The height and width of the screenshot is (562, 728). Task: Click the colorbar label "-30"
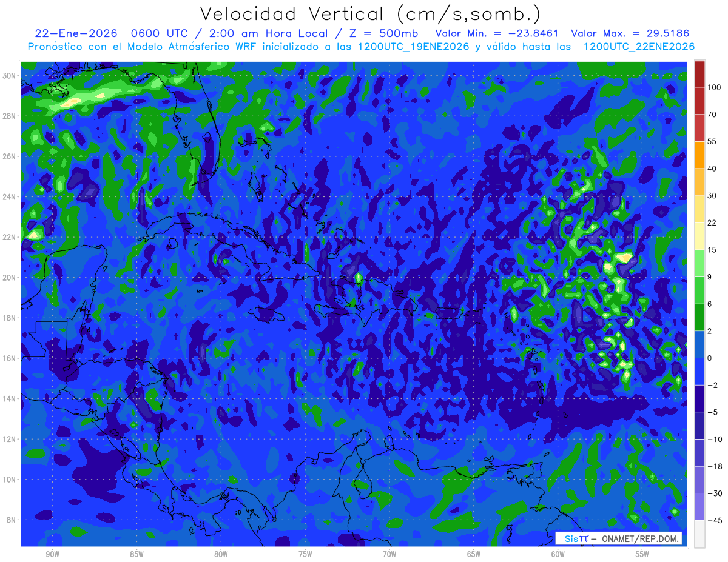tap(715, 493)
